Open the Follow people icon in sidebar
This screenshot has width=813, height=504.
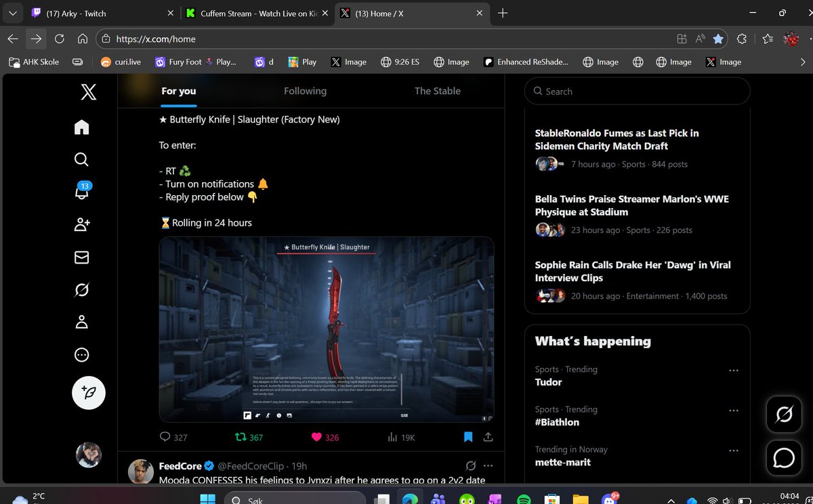(82, 225)
